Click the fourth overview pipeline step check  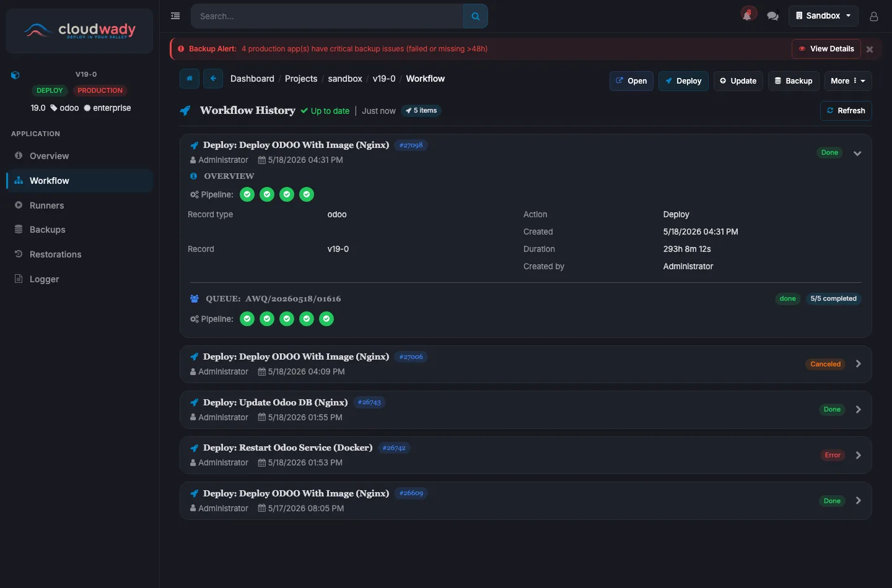[307, 194]
